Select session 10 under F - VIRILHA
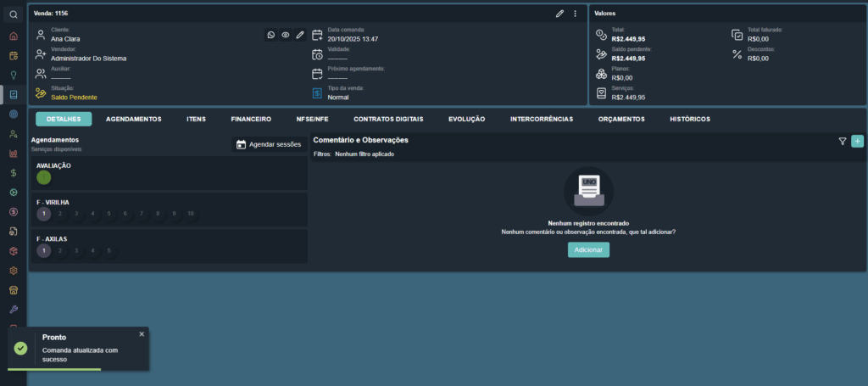Viewport: 868px width, 386px height. pos(191,214)
